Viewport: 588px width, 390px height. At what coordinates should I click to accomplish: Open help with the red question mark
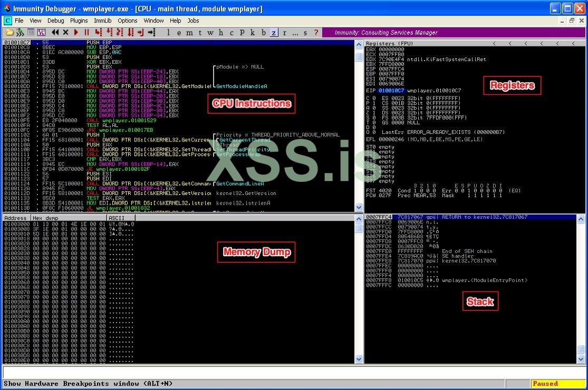316,33
